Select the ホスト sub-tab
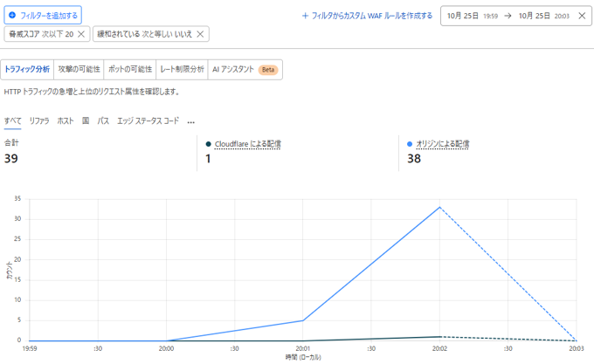 pyautogui.click(x=66, y=121)
